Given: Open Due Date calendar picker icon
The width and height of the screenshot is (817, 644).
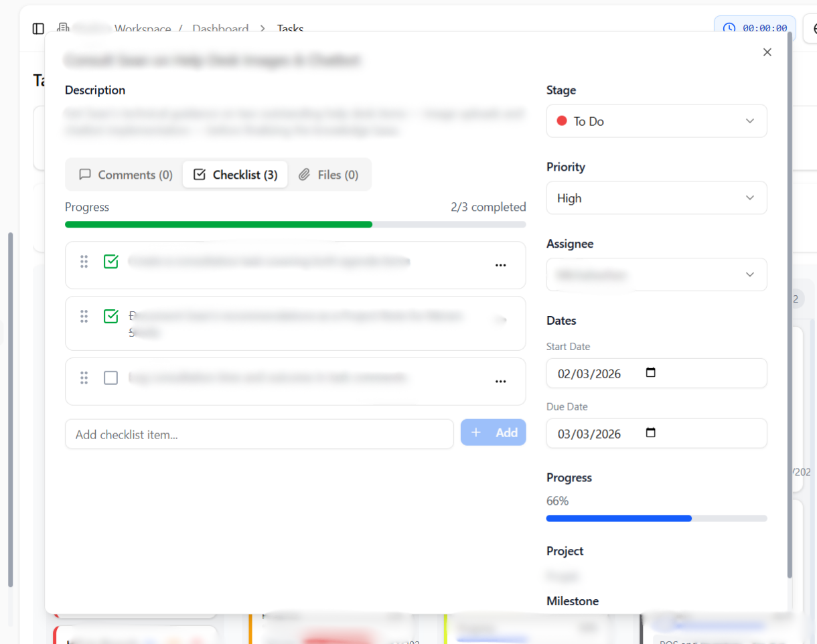Looking at the screenshot, I should point(650,433).
